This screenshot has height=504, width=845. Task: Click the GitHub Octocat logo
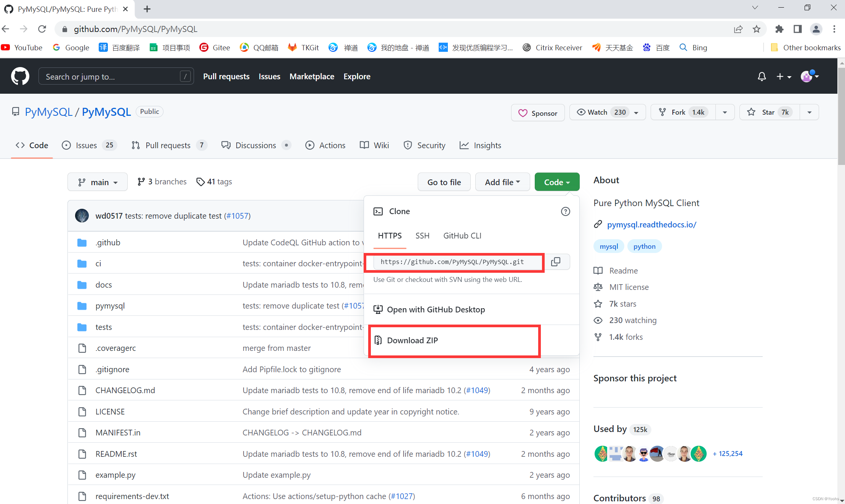[20, 76]
